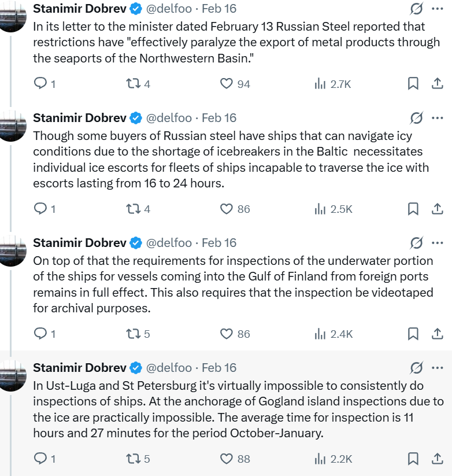Like the tweet with 94 likes

point(227,84)
